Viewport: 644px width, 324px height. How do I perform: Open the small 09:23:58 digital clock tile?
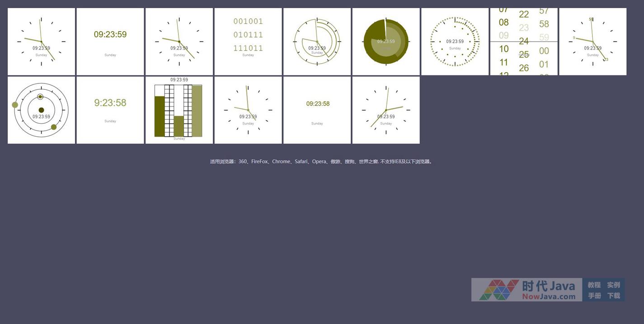click(317, 110)
